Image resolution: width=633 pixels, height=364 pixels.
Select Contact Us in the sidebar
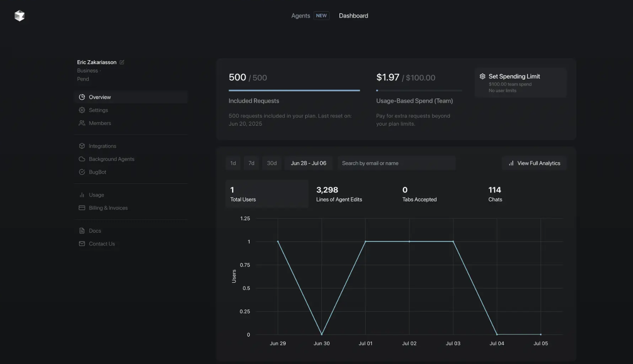tap(101, 243)
